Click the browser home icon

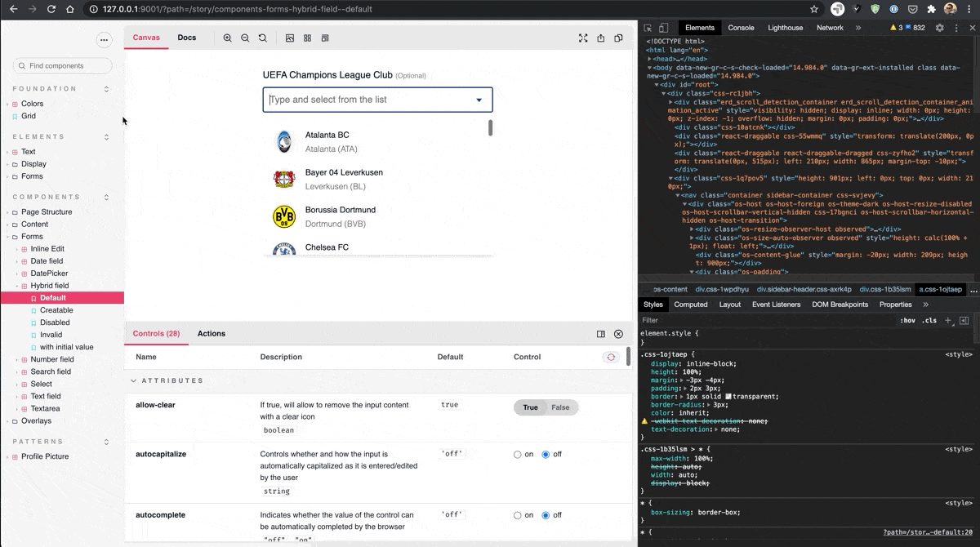point(70,9)
